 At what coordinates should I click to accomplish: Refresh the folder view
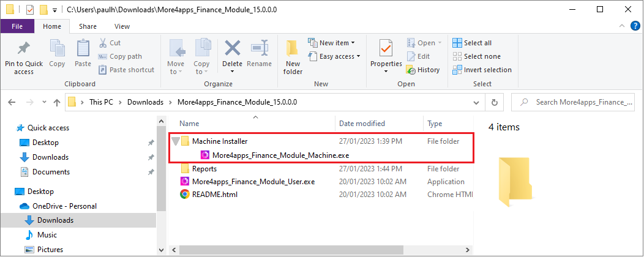(x=495, y=102)
